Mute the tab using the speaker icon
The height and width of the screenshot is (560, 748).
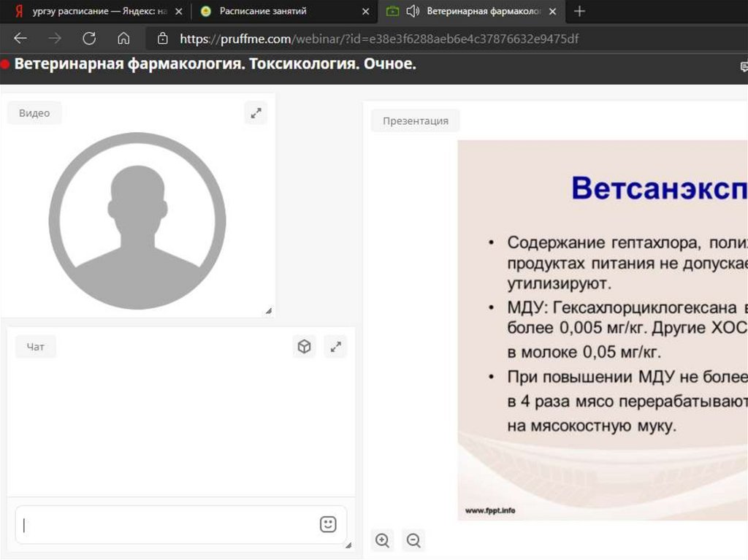pyautogui.click(x=413, y=11)
